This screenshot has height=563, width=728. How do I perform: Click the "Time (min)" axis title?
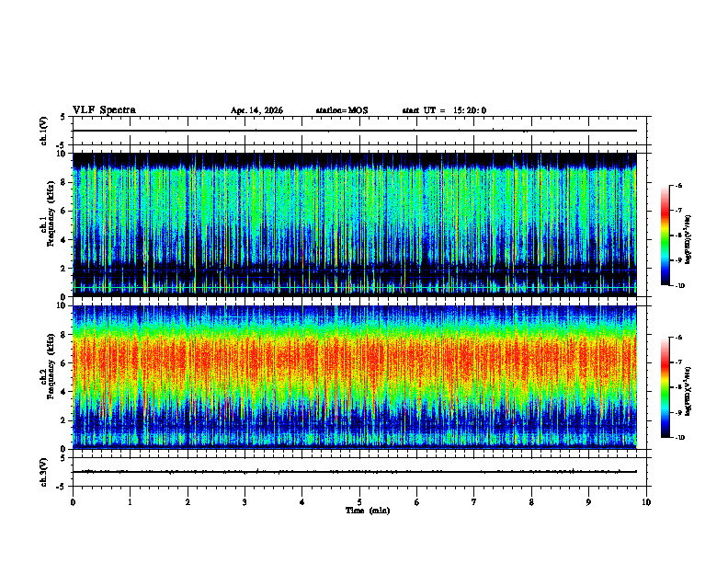(x=368, y=511)
